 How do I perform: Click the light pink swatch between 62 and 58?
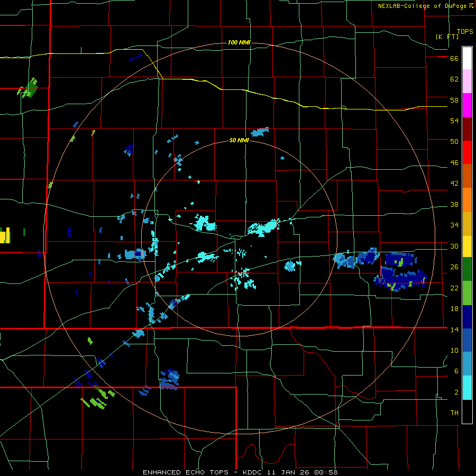pos(467,81)
